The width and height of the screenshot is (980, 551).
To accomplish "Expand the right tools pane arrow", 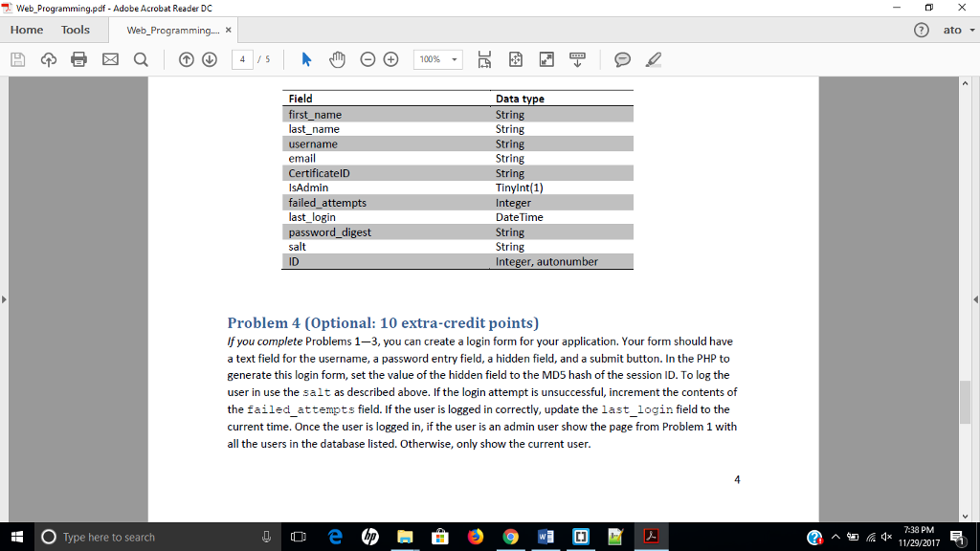I will coord(975,299).
